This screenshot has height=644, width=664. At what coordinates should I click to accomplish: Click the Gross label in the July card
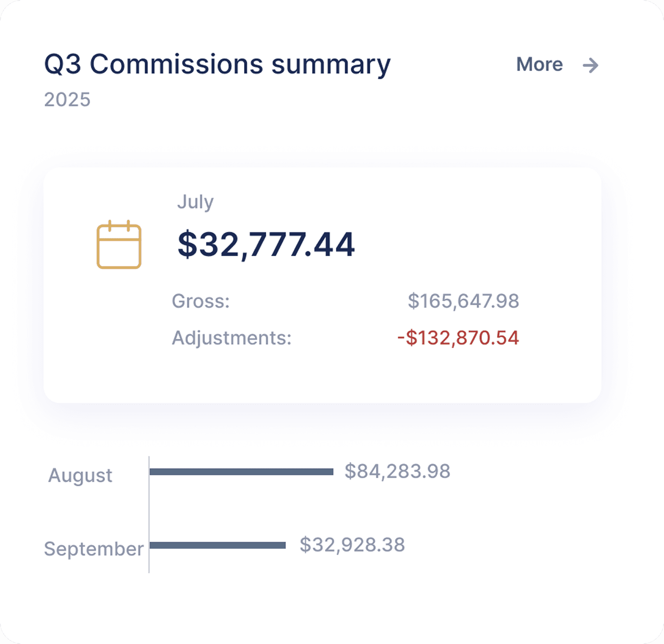(x=201, y=301)
